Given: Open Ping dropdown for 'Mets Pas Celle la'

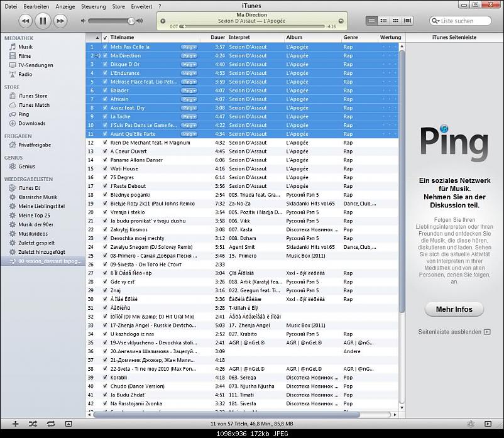Looking at the screenshot, I should (x=189, y=47).
